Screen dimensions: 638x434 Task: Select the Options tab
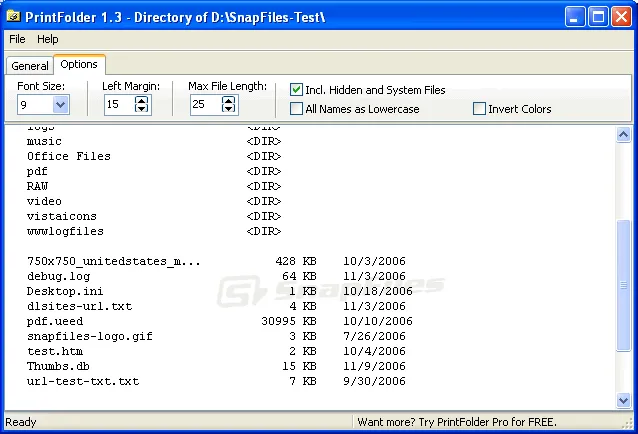click(x=79, y=64)
